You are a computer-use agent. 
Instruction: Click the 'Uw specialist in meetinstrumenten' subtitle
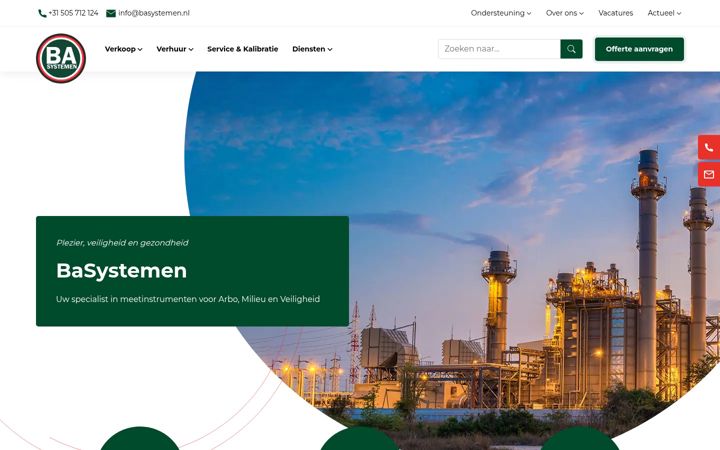click(188, 299)
